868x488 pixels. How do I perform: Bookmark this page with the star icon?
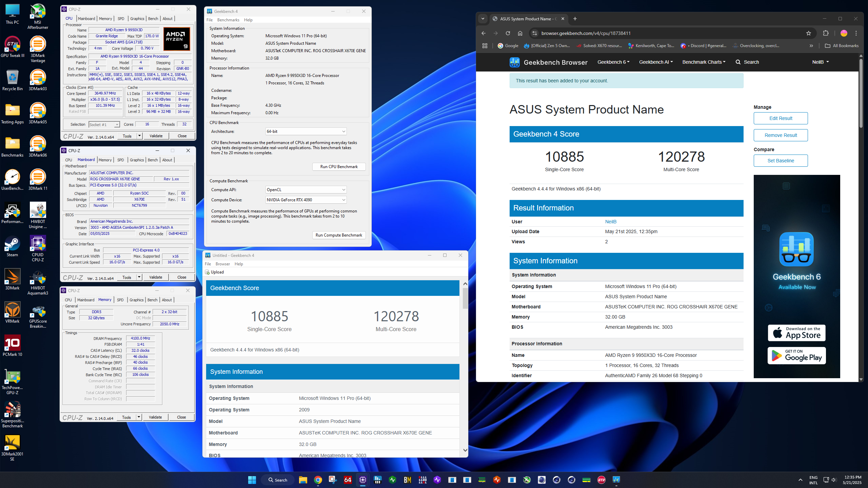808,33
